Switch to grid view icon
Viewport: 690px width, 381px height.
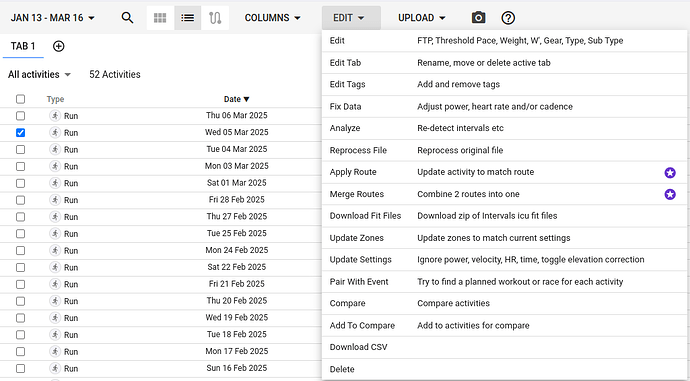tap(160, 18)
